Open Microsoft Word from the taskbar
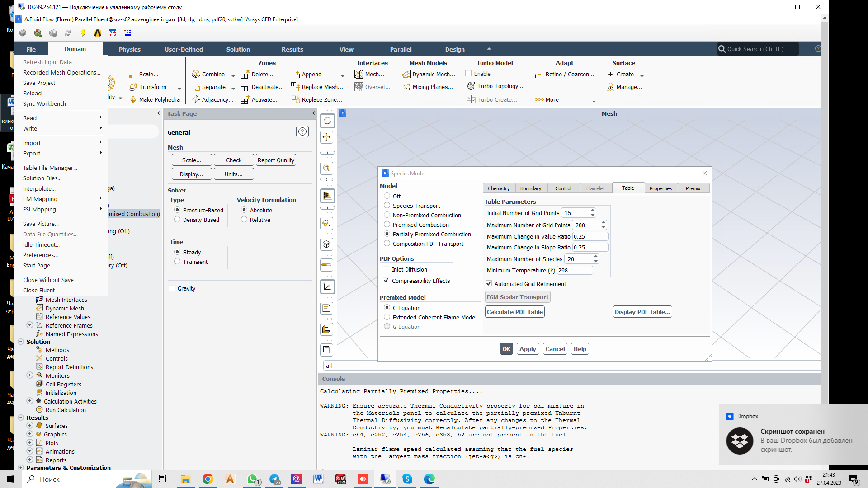868x488 pixels. pos(319,479)
